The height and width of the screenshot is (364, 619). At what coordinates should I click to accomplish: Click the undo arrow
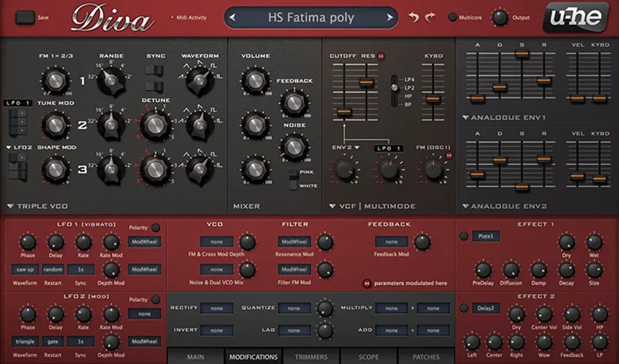click(415, 17)
